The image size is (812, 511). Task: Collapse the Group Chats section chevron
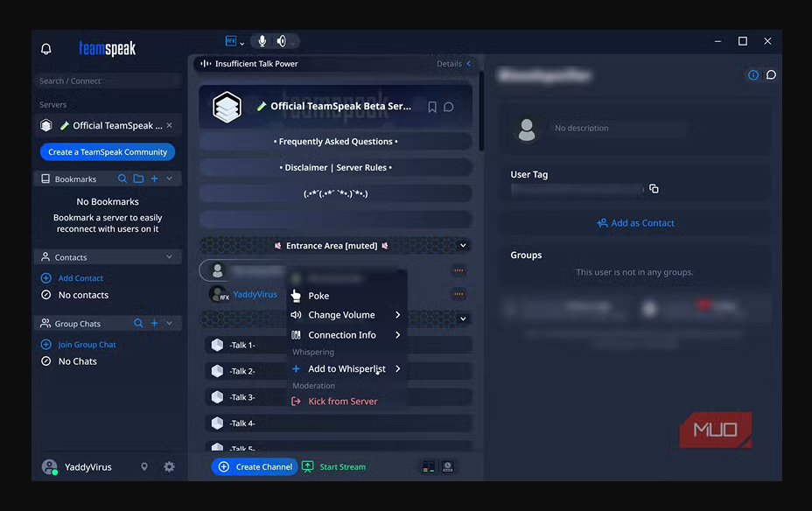170,323
